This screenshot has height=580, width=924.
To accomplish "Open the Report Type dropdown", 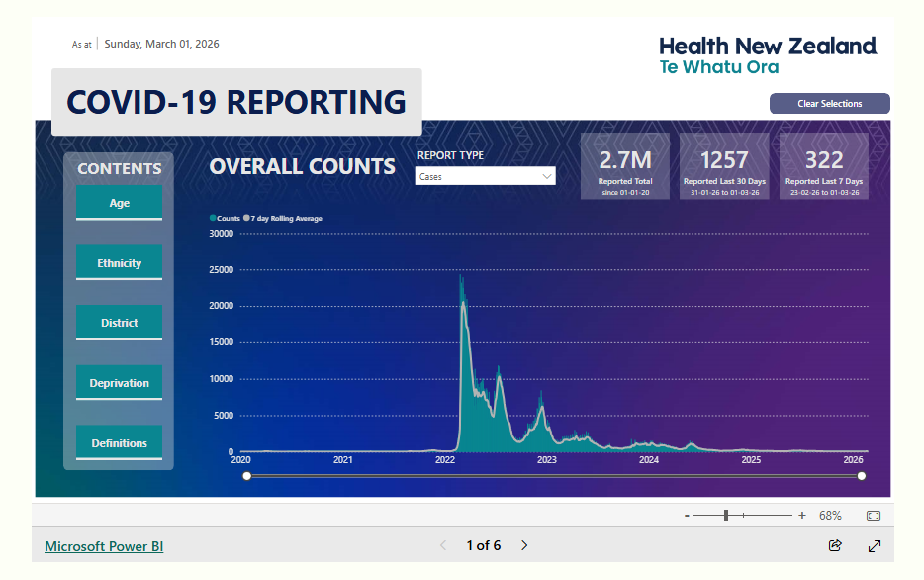I will coord(485,176).
